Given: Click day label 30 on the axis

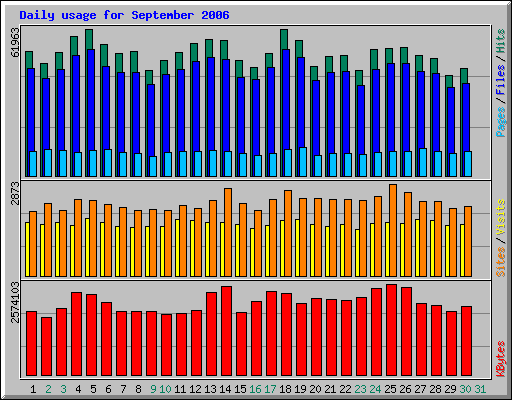Looking at the screenshot, I should 465,389.
